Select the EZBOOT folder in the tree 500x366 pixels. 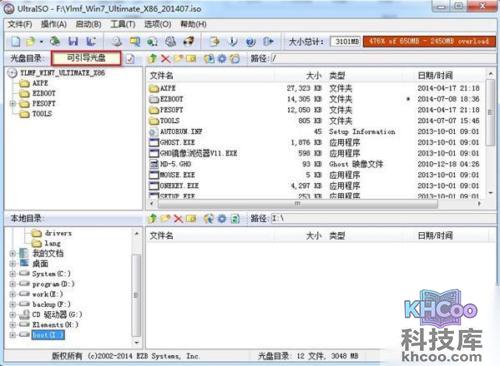coord(37,93)
